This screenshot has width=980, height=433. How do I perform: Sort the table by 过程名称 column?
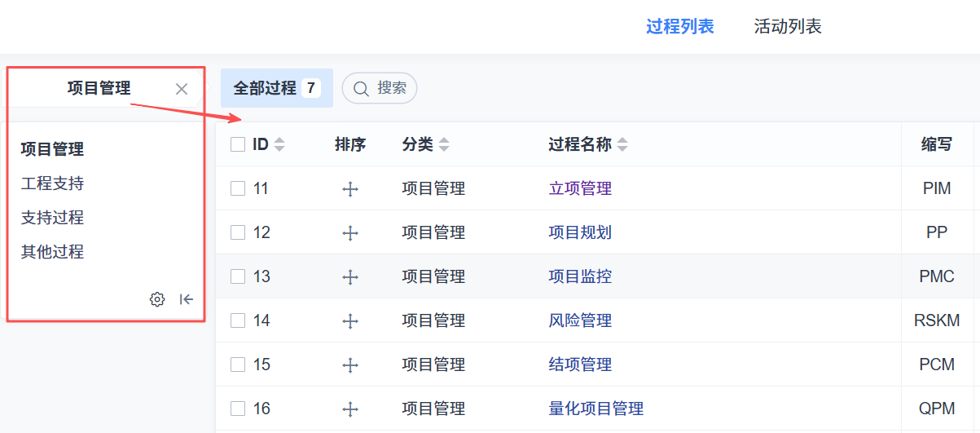coord(622,145)
